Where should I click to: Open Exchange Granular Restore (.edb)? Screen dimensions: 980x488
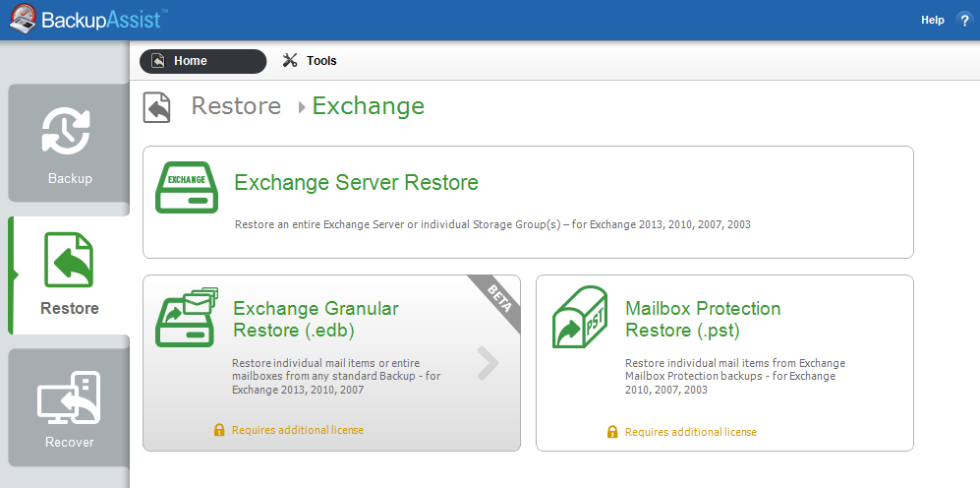tap(331, 363)
